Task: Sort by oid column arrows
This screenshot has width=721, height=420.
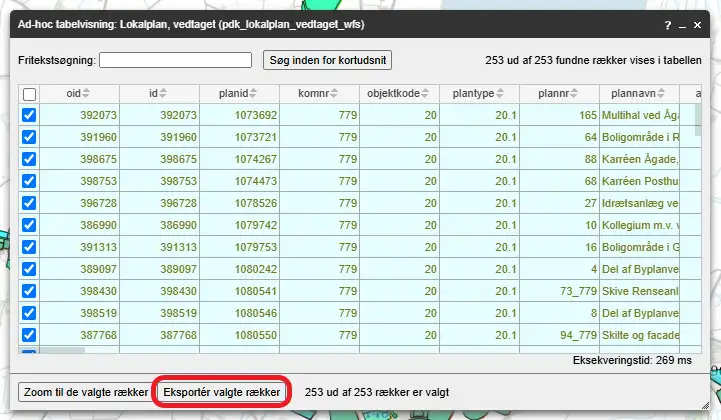Action: pyautogui.click(x=85, y=94)
